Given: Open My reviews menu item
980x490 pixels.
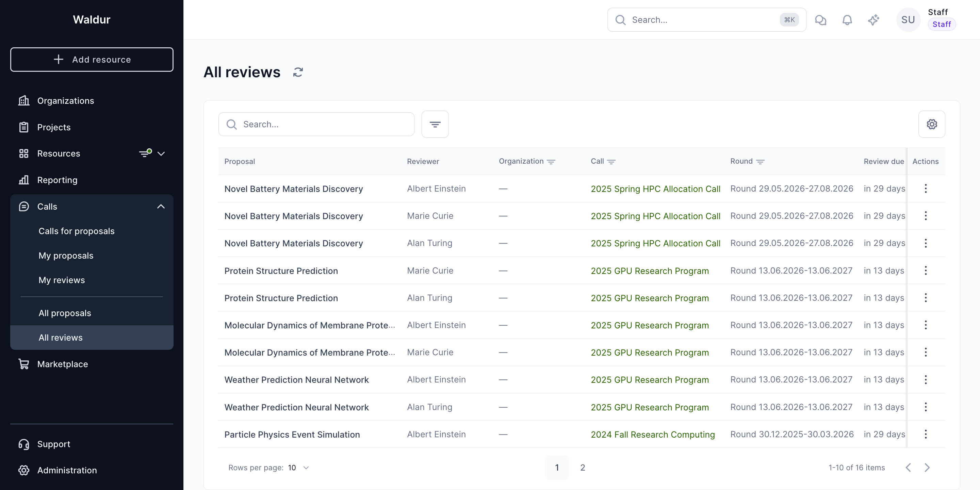Looking at the screenshot, I should (x=92, y=280).
